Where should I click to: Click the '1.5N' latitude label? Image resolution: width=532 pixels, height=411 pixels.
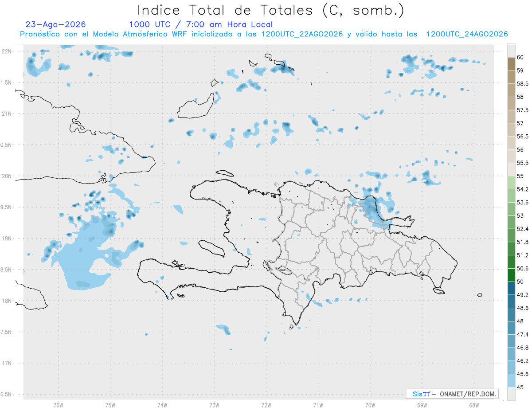coord(7,82)
